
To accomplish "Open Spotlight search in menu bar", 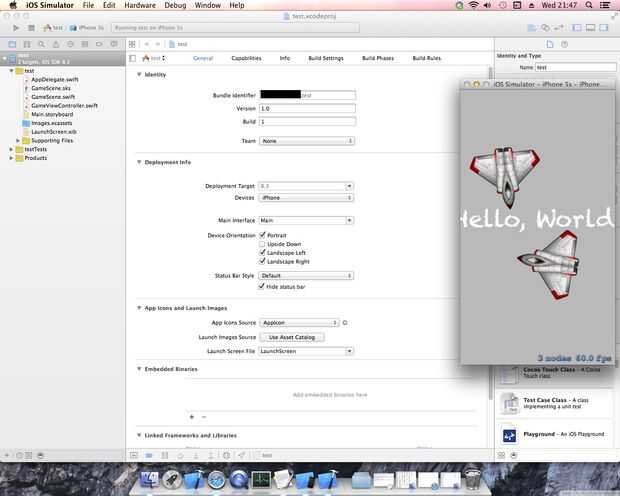I will click(x=589, y=5).
